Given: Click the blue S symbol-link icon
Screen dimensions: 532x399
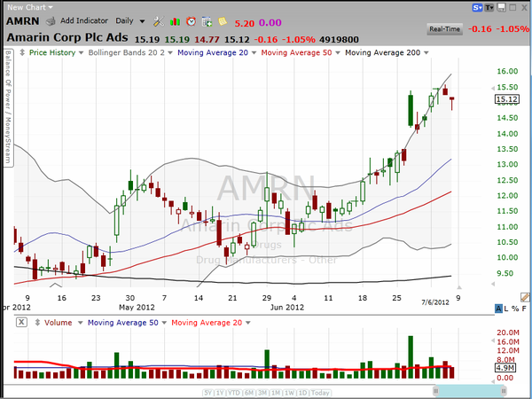Looking at the screenshot, I should pos(477,7).
